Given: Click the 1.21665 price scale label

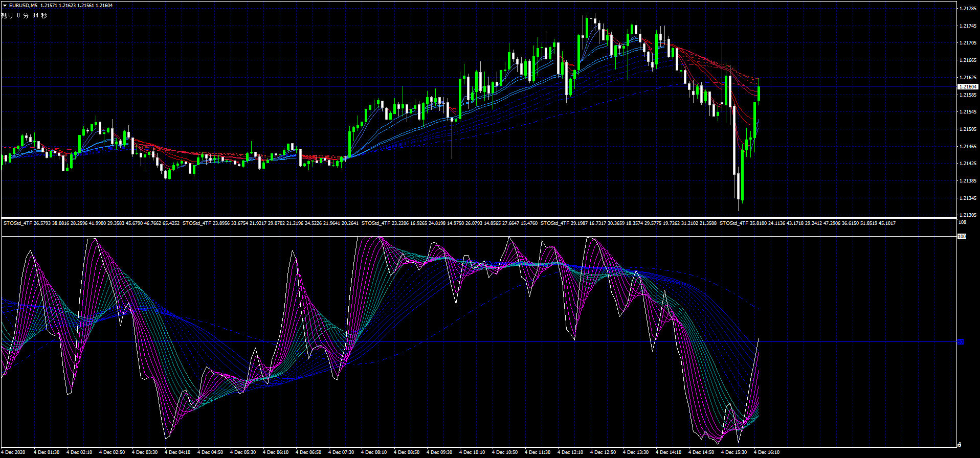Looking at the screenshot, I should (968, 60).
